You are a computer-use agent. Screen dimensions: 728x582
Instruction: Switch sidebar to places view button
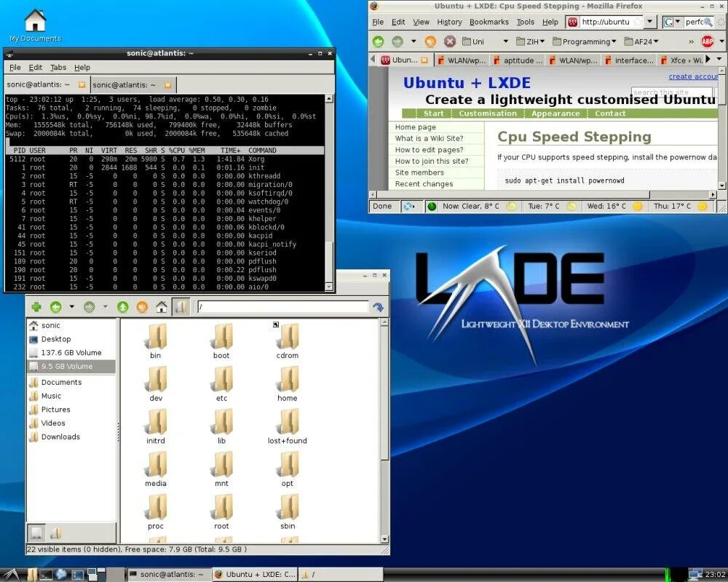point(36,533)
